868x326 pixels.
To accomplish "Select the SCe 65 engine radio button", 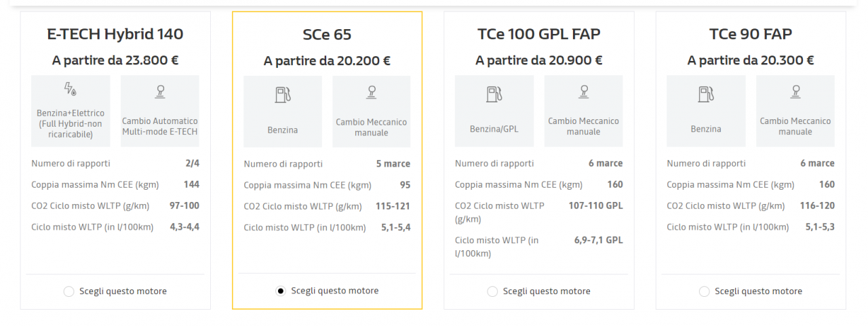I will pos(281,291).
